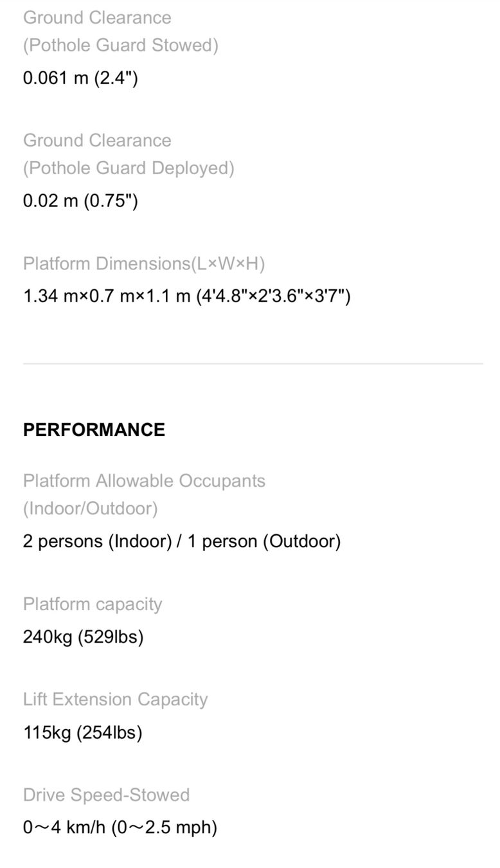Click the "(Pothole Guard Stowed)" subtitle text

pyautogui.click(x=120, y=46)
